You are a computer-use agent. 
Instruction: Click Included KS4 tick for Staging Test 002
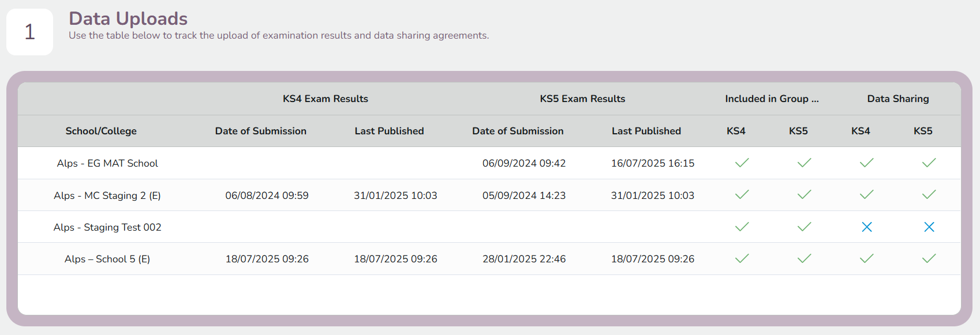742,227
